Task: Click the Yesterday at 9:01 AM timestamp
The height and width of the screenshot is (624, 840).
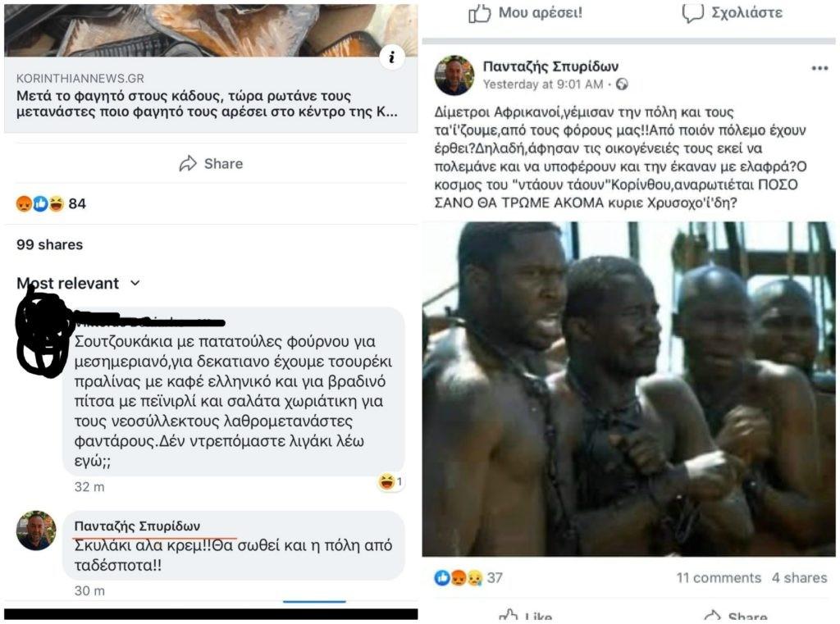Action: click(x=543, y=84)
